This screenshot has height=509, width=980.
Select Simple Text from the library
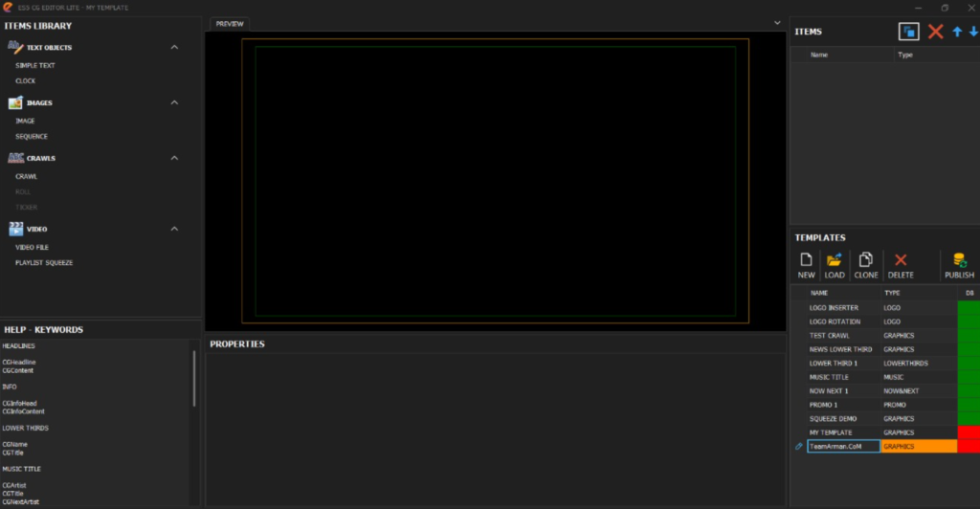(35, 65)
